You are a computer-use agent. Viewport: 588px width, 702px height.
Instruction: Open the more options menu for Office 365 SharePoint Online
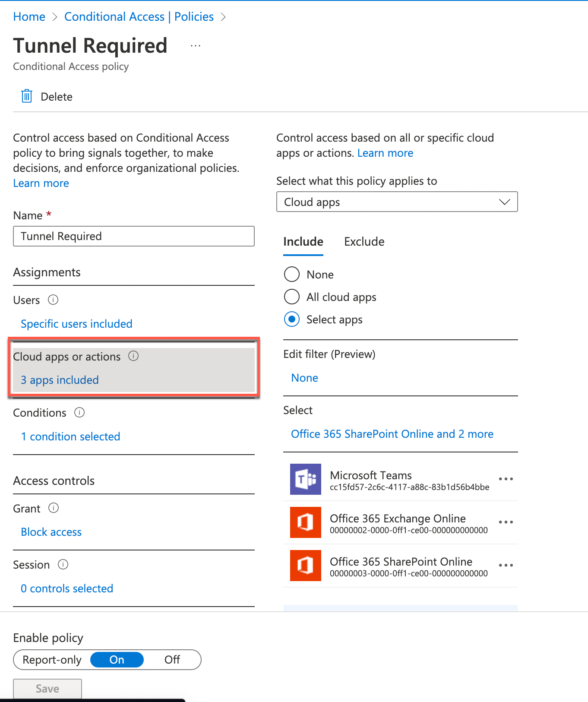[x=506, y=565]
